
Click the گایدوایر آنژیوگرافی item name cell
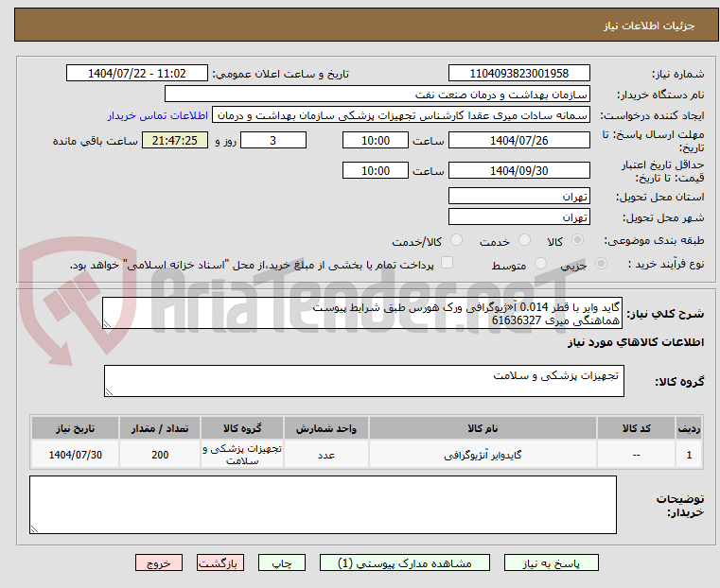[483, 455]
